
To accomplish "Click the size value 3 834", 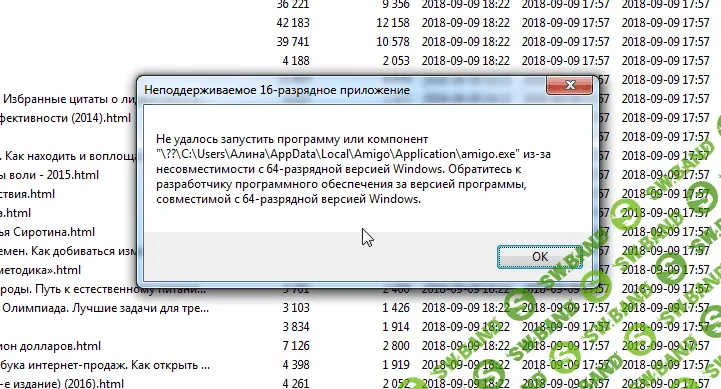I will (x=296, y=327).
